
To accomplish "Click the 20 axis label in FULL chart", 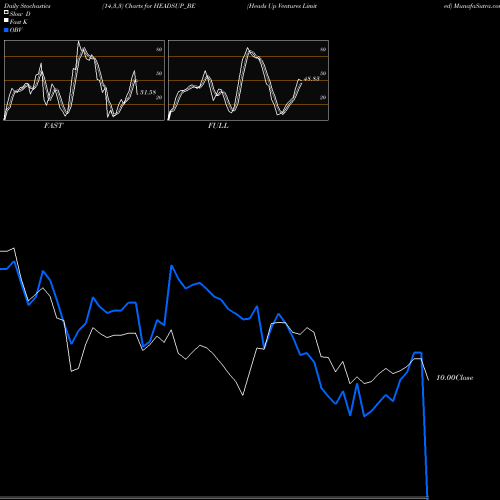I will 323,97.
